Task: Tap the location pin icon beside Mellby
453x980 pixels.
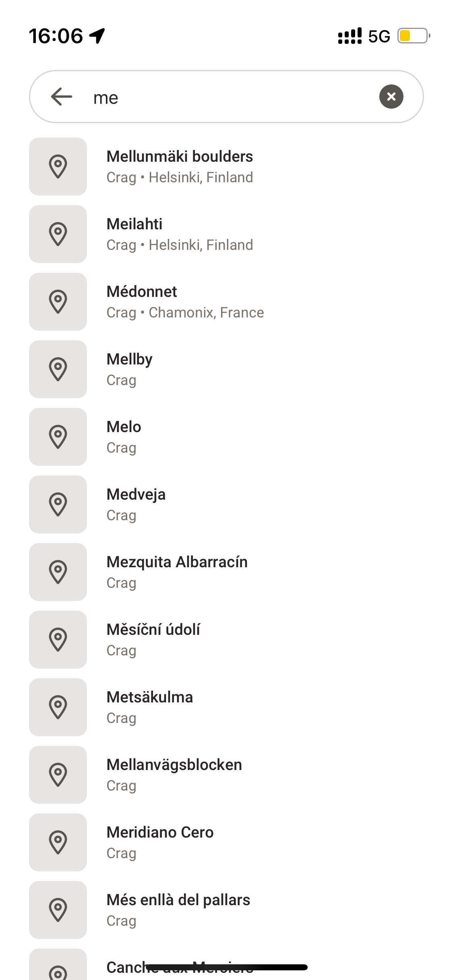Action: [x=58, y=369]
